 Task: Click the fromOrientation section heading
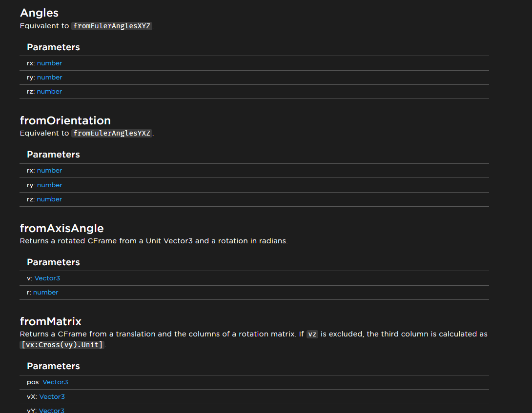point(65,120)
